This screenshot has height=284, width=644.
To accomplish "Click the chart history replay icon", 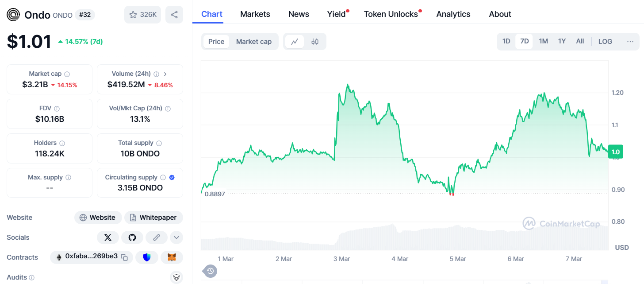I will click(210, 271).
